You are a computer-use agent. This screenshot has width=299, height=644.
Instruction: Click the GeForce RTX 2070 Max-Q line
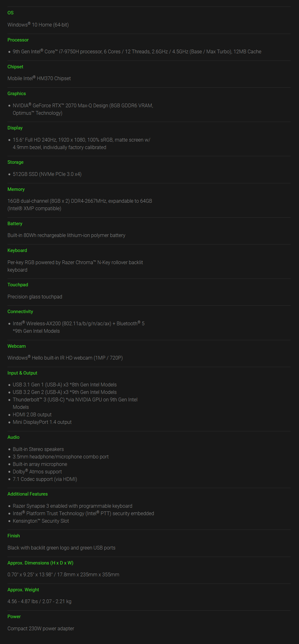tap(83, 105)
